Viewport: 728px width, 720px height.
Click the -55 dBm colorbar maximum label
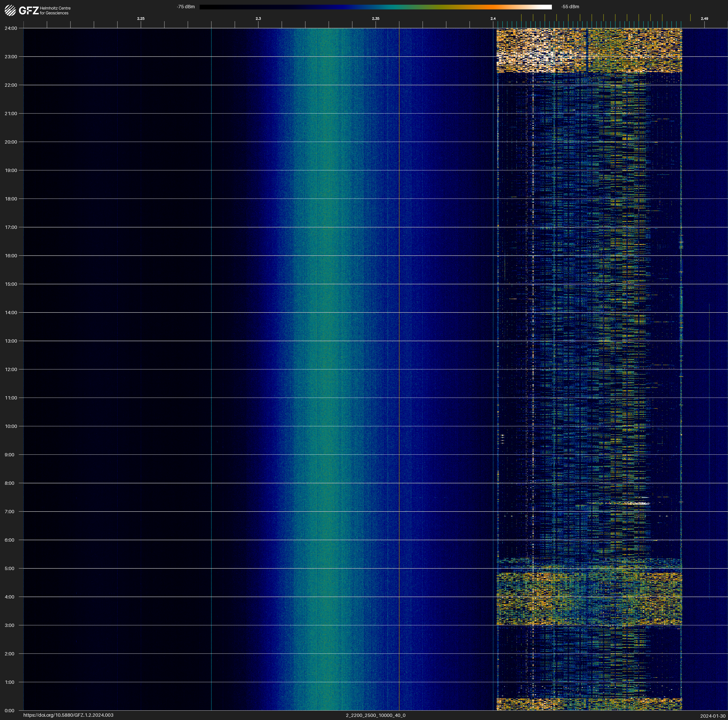point(570,7)
